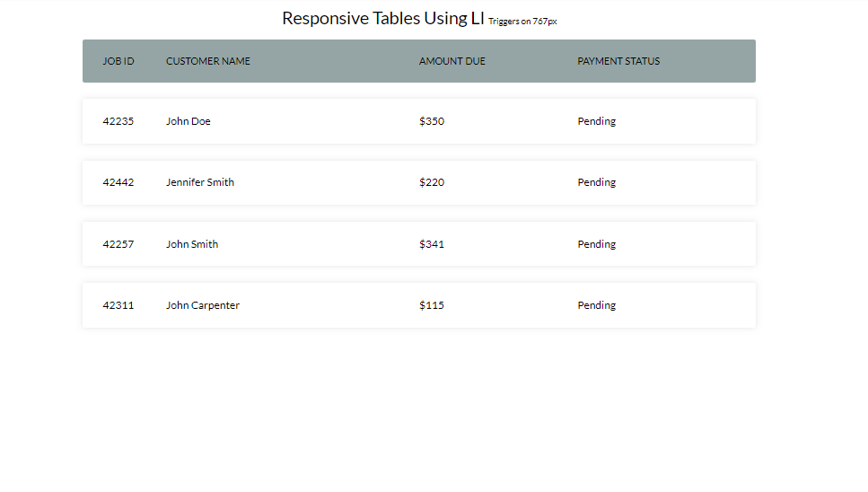Screen dimensions: 868x492
Task: Select the John Doe customer name
Action: coord(189,121)
